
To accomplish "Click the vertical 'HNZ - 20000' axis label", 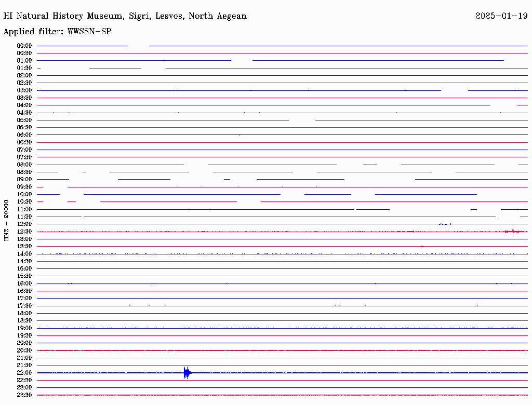I will click(x=6, y=220).
